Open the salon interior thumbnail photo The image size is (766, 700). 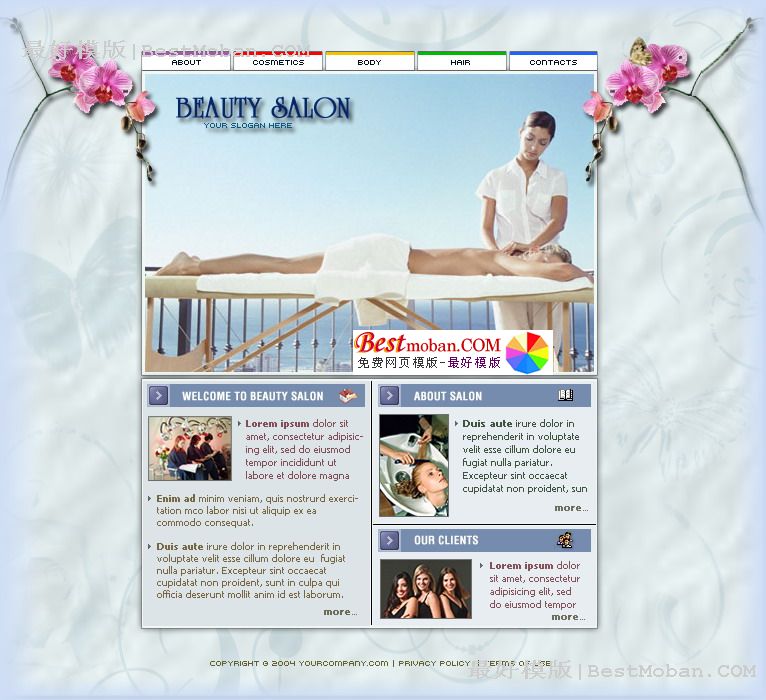tap(190, 448)
